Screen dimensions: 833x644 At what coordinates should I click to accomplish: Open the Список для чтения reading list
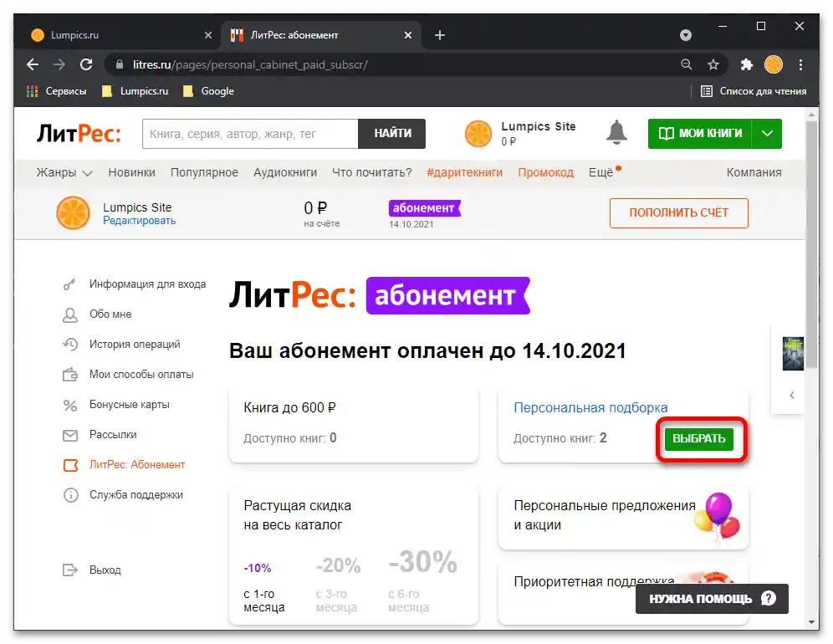754,91
